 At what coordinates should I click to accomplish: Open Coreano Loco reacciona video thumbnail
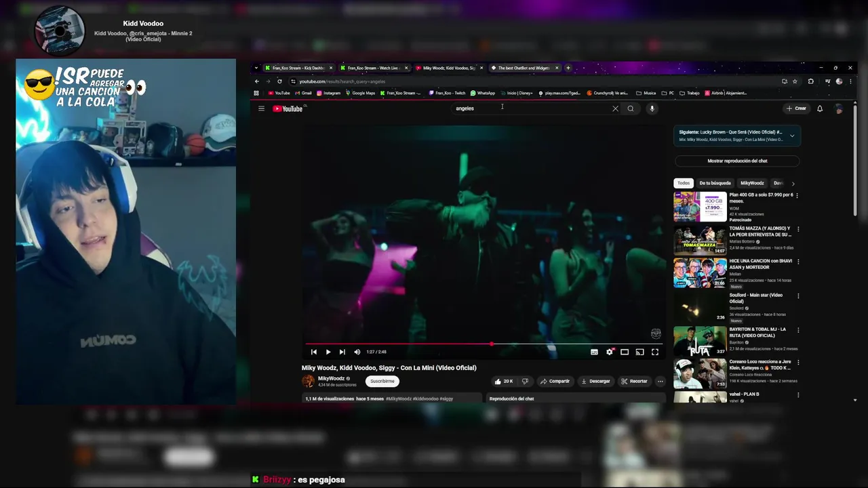click(700, 373)
